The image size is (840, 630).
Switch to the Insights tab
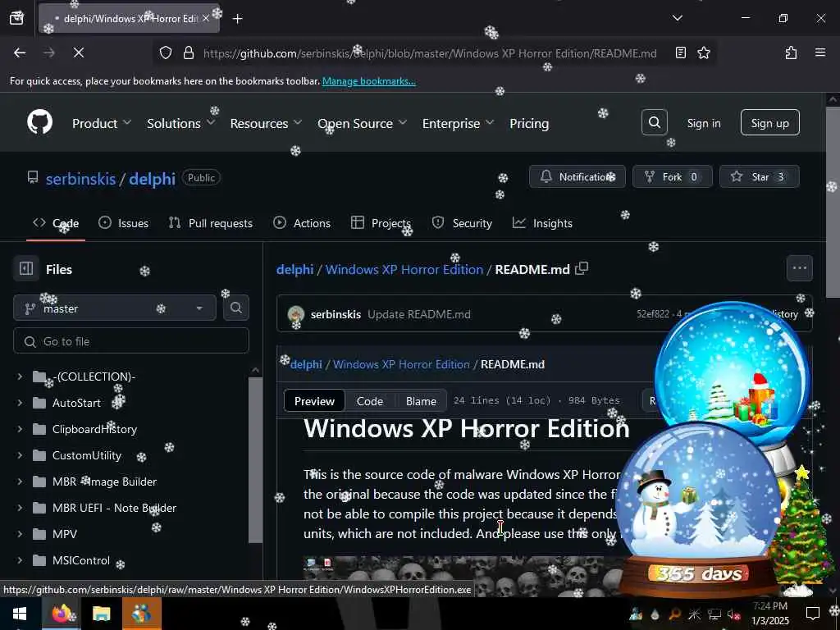tap(542, 223)
